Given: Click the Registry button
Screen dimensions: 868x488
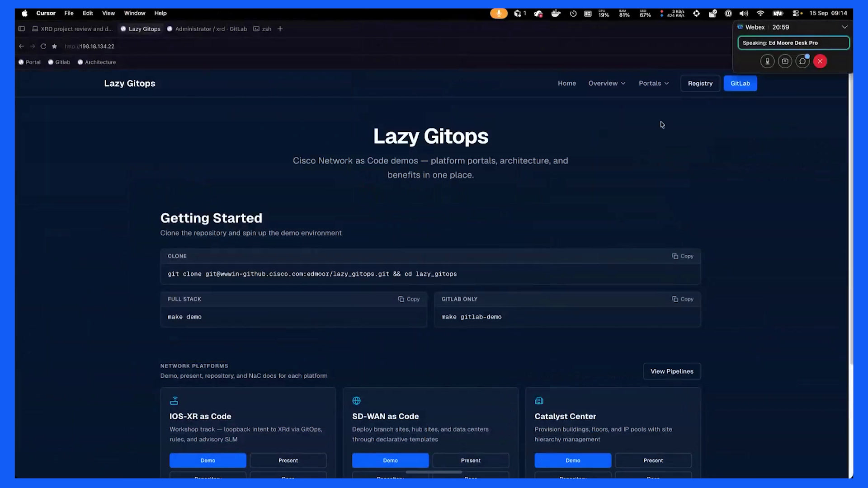Looking at the screenshot, I should pyautogui.click(x=700, y=84).
